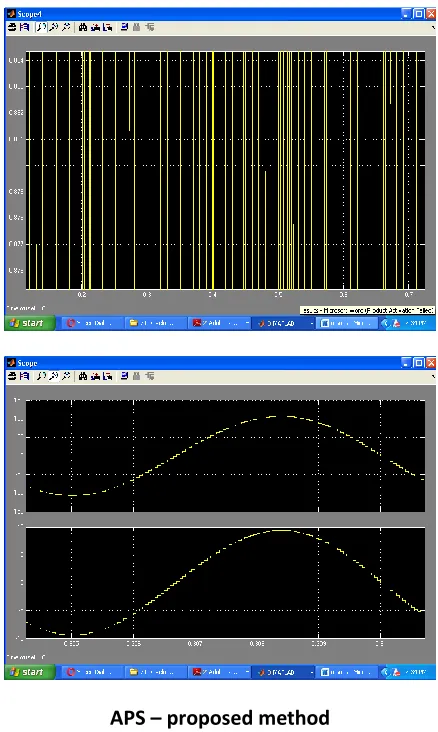Click lock axes selection icon in lower Scope

(x=136, y=376)
